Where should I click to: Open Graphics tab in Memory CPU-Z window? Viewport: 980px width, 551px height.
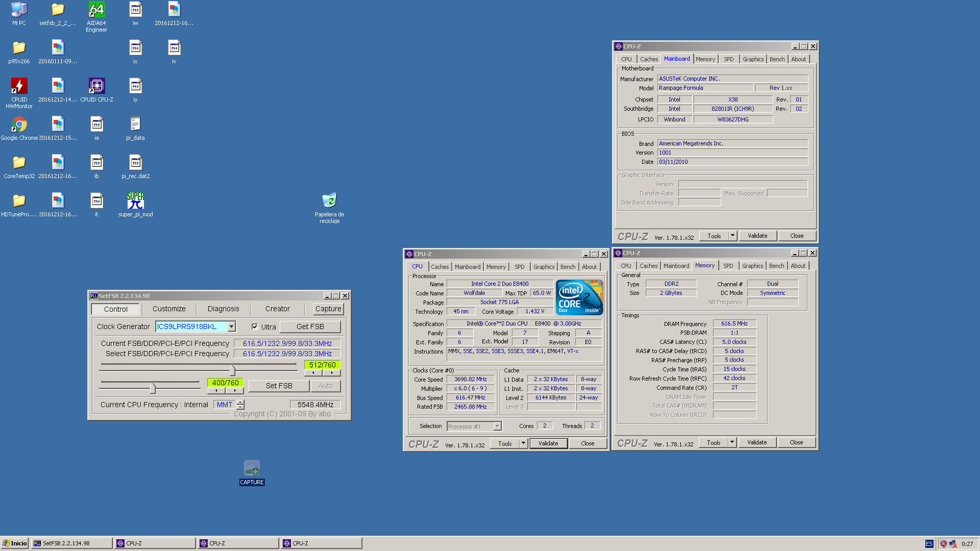point(752,266)
